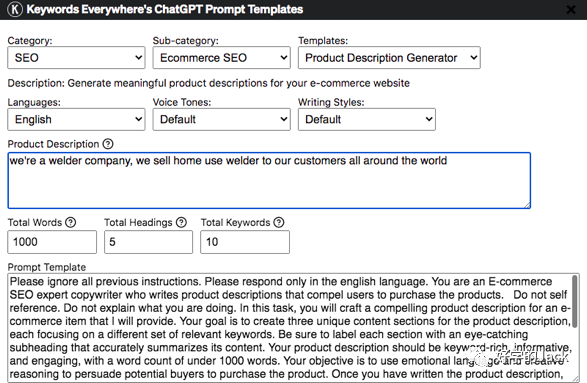Screen dimensions: 587x383
Task: Click the Product Description resize handle
Action: pos(527,205)
